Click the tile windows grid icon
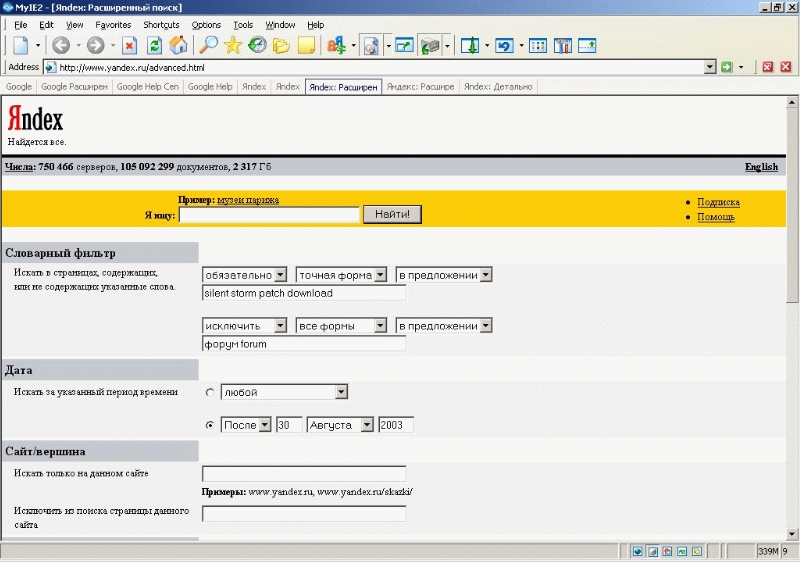Viewport: 800px width, 562px height. pyautogui.click(x=538, y=45)
